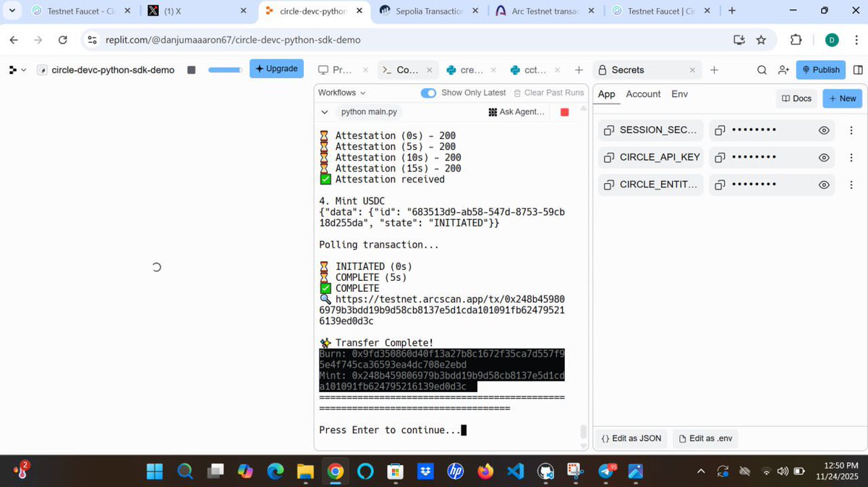Switch to the Account tab in Secrets panel
The image size is (868, 487).
tap(643, 94)
